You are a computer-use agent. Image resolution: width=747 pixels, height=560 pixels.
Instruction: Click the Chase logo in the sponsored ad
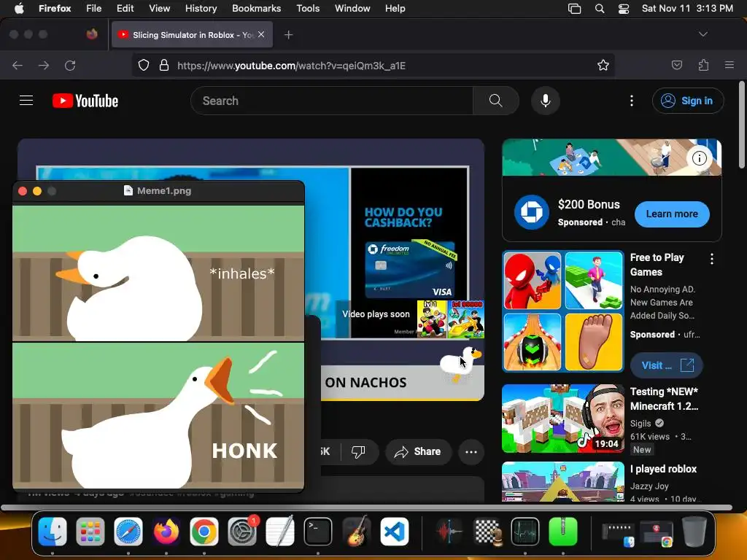[x=532, y=212]
